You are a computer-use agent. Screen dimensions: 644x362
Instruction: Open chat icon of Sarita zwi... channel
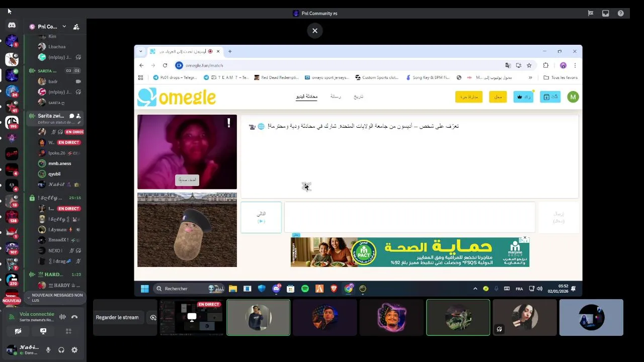pos(71,116)
